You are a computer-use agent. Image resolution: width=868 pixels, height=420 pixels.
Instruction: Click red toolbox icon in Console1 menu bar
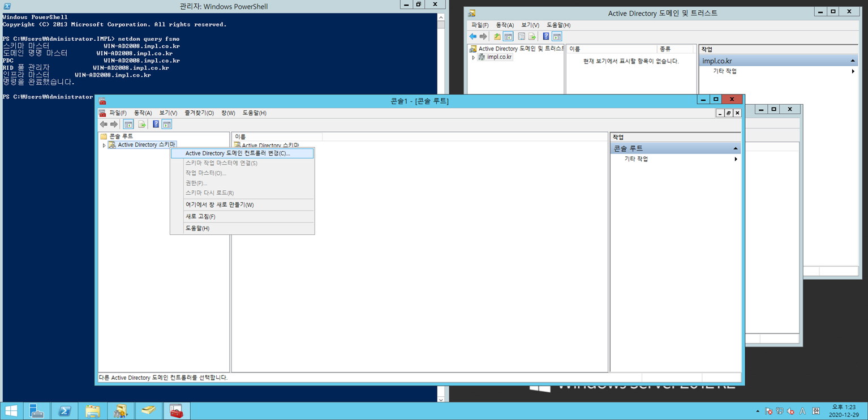tap(102, 113)
